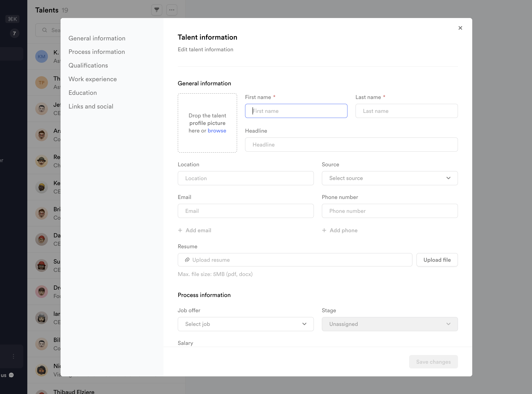
Task: Click the paperclip icon in Upload resume field
Action: coord(187,260)
